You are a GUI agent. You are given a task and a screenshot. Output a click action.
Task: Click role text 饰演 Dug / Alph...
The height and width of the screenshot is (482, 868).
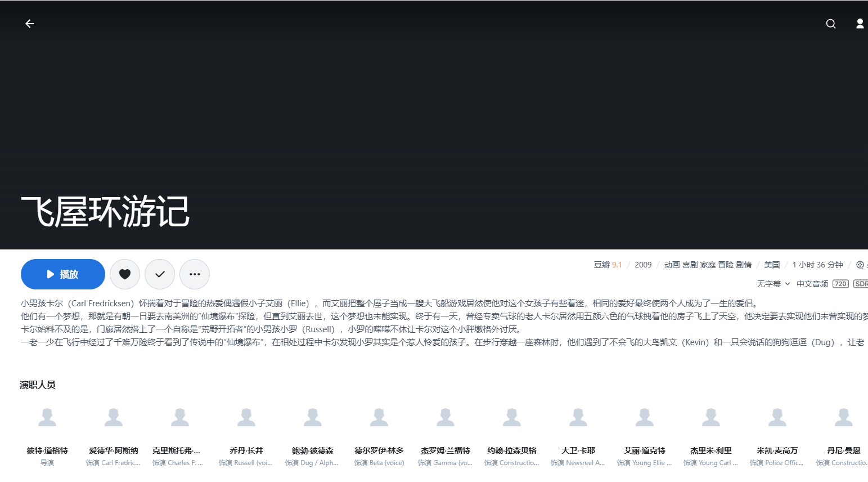pyautogui.click(x=312, y=463)
